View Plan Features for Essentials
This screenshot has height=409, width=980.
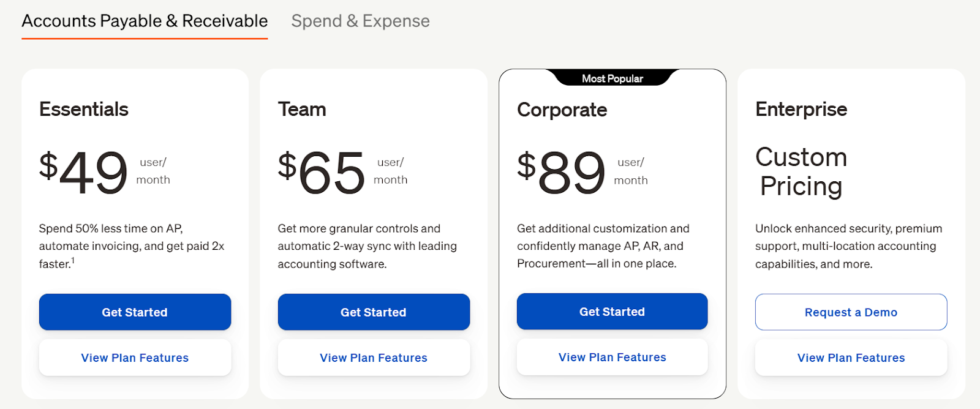(135, 358)
